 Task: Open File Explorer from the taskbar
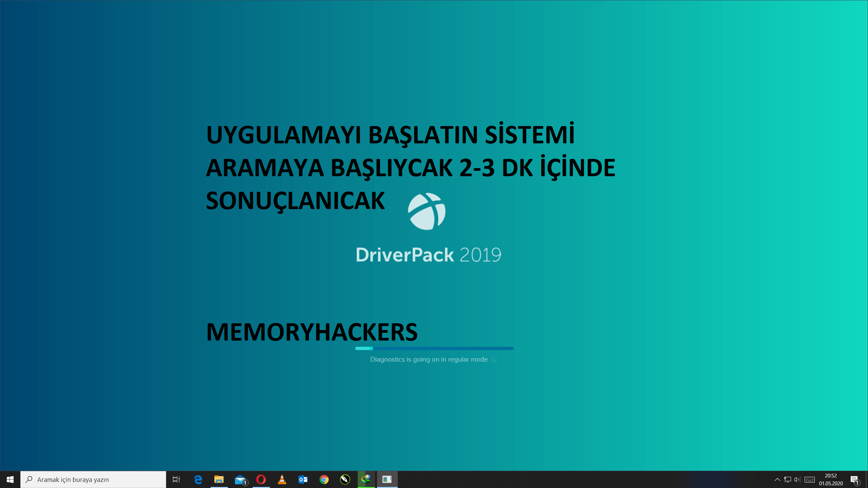click(x=219, y=480)
